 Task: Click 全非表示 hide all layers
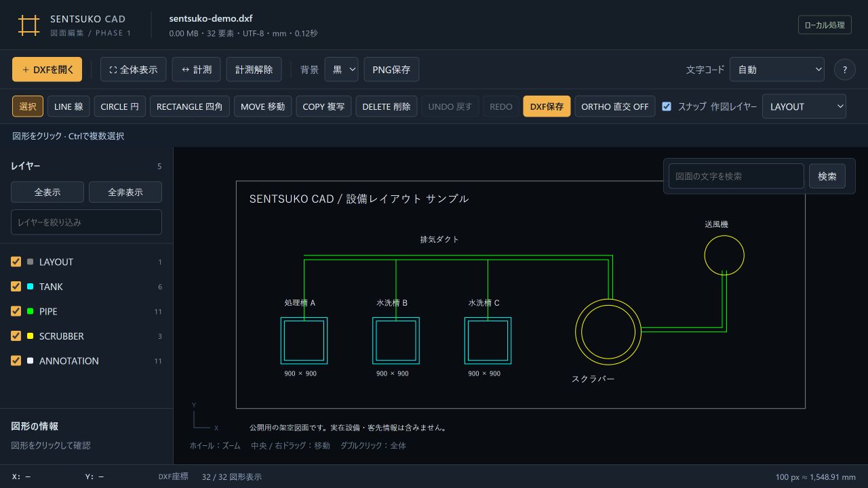(x=125, y=192)
